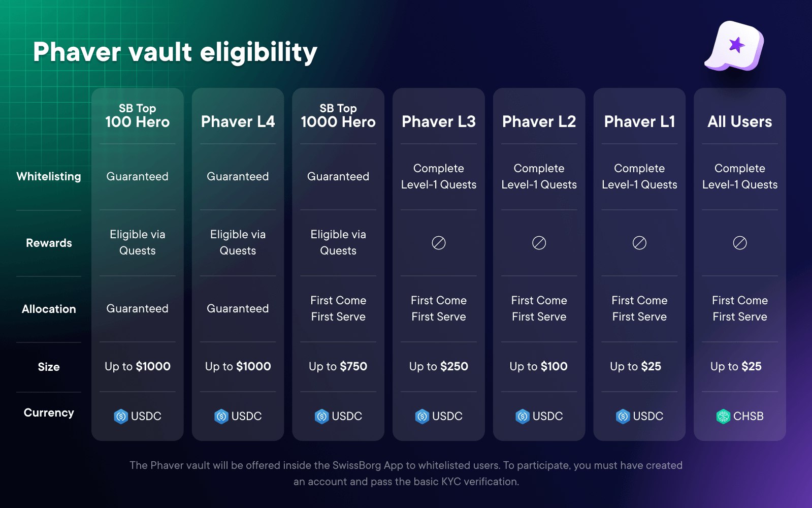Click USDC icon in SB Top 1000 Hero column
This screenshot has width=812, height=508.
pyautogui.click(x=322, y=417)
